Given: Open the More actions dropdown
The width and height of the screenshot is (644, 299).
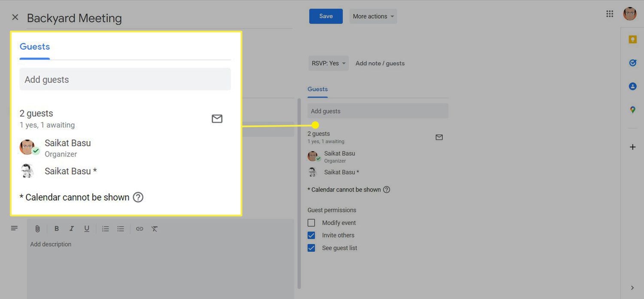Looking at the screenshot, I should (x=373, y=16).
